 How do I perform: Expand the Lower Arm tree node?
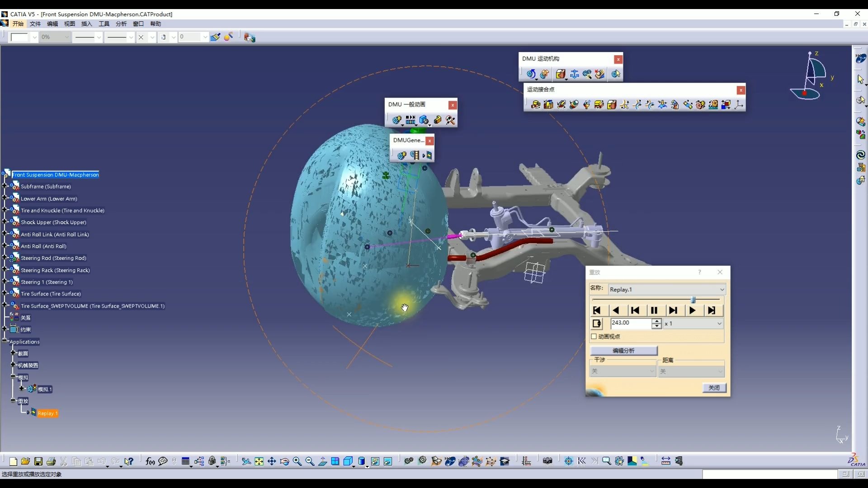point(5,197)
